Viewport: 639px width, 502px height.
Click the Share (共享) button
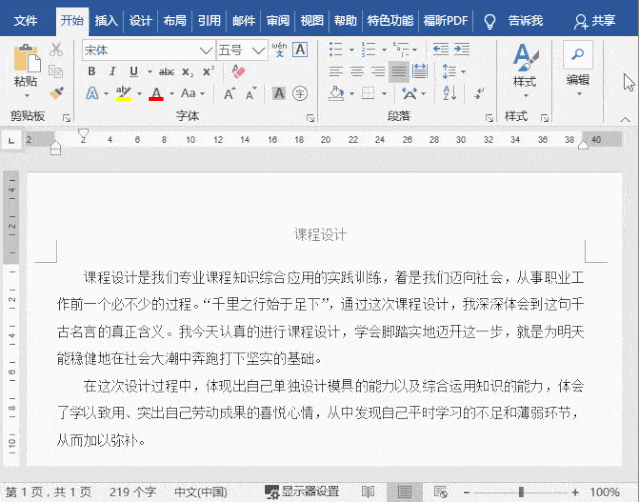coord(596,20)
